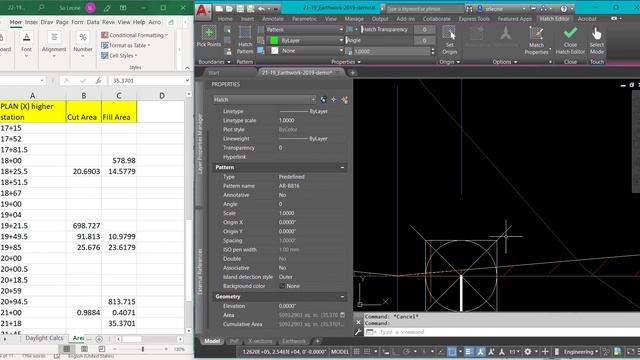Click Excel search magnifier icon

(41, 8)
